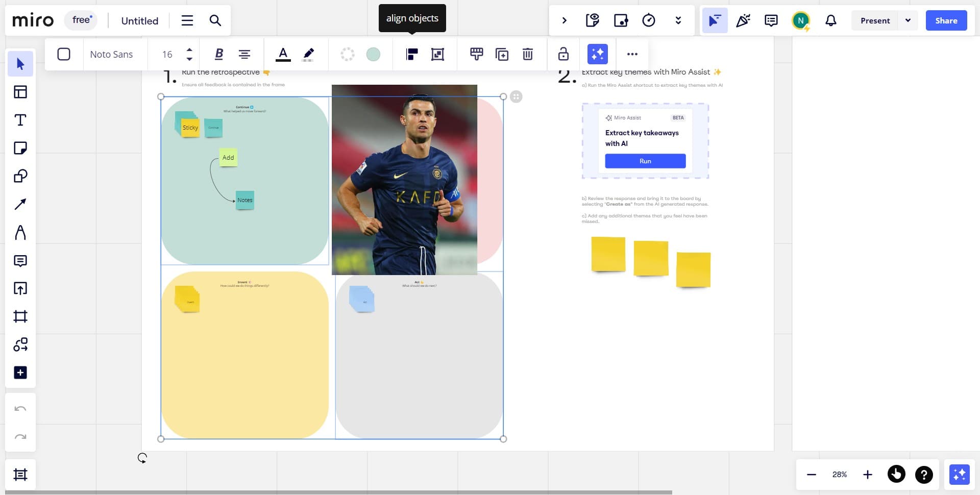Open the timer tool in top bar
980x495 pixels.
[x=648, y=20]
